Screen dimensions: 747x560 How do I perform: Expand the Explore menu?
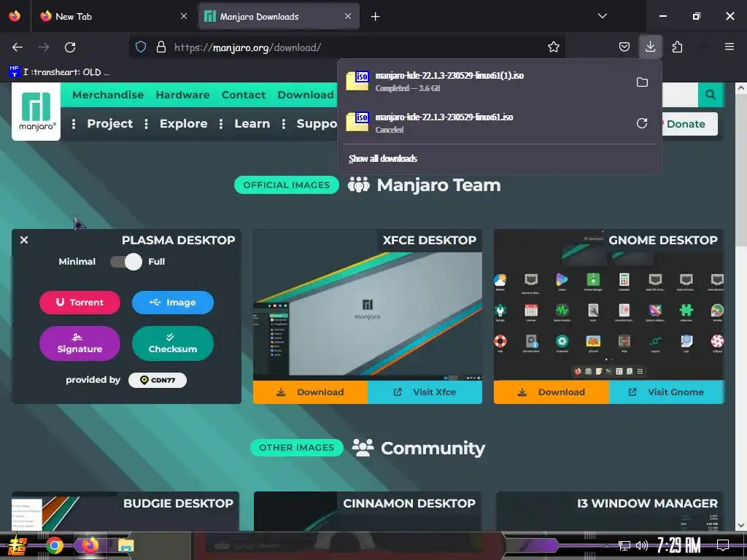click(x=183, y=124)
